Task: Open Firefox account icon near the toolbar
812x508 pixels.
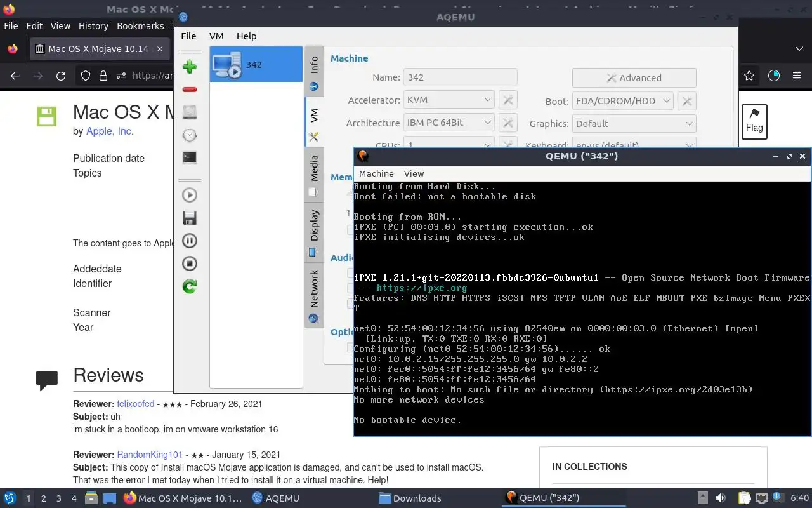Action: tap(774, 76)
